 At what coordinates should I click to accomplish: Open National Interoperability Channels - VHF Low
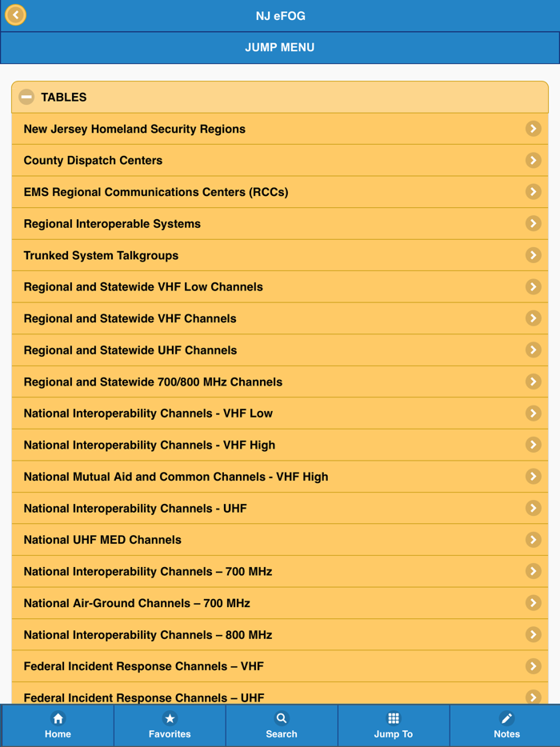click(280, 413)
